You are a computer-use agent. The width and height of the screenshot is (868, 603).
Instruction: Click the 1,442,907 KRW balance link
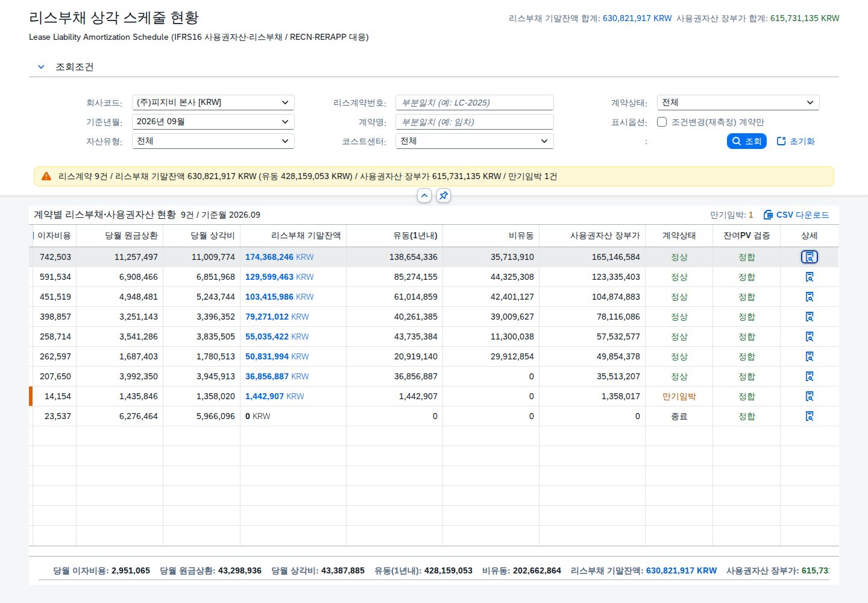(274, 396)
